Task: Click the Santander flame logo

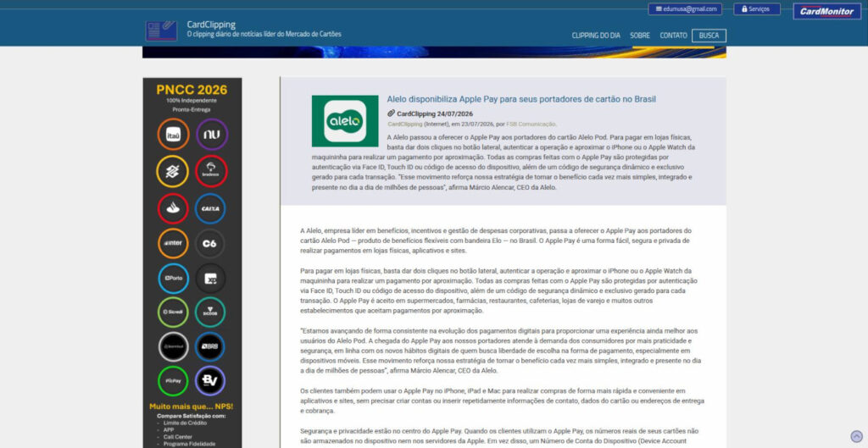Action: (x=173, y=208)
